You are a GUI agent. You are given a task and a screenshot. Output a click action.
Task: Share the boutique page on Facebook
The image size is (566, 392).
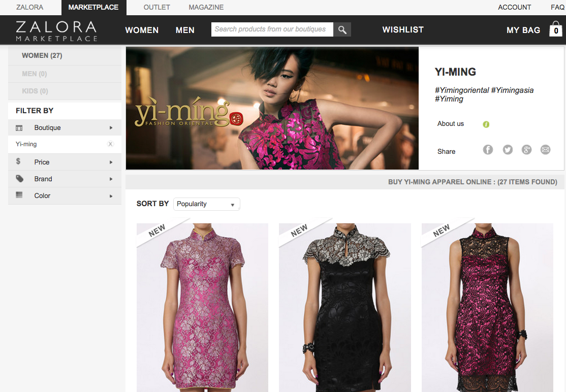[488, 149]
